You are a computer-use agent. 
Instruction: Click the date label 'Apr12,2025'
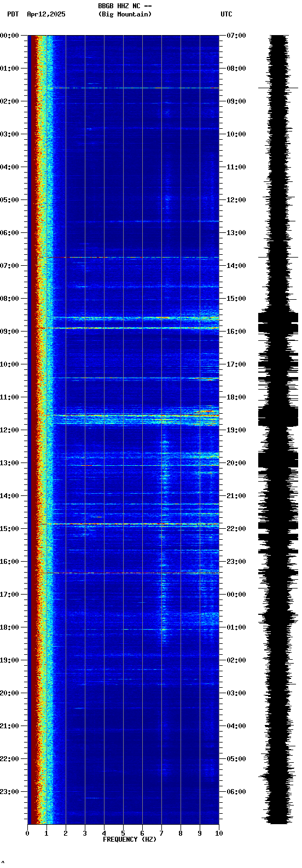click(x=46, y=14)
